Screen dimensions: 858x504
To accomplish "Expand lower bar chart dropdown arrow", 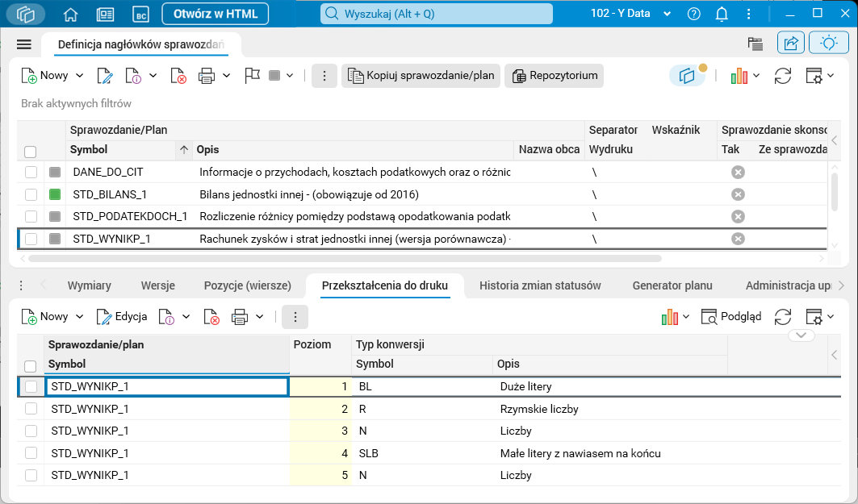I will coord(686,317).
